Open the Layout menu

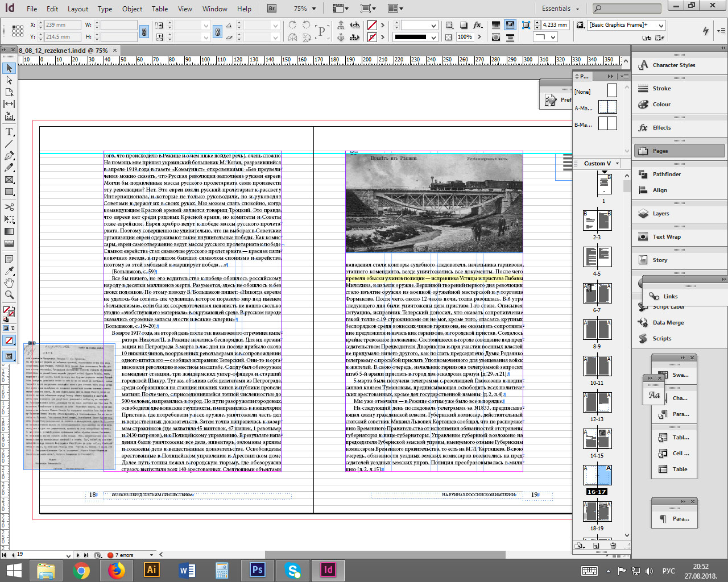[x=78, y=9]
